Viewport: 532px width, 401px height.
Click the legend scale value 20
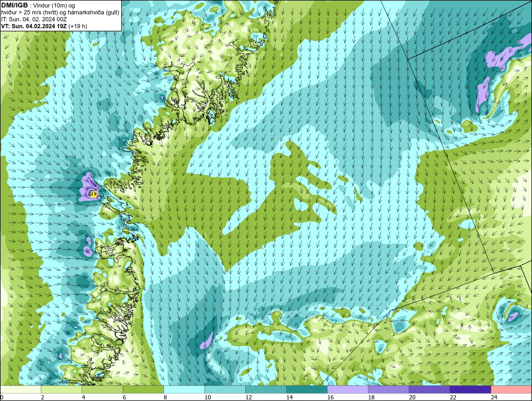coord(412,397)
